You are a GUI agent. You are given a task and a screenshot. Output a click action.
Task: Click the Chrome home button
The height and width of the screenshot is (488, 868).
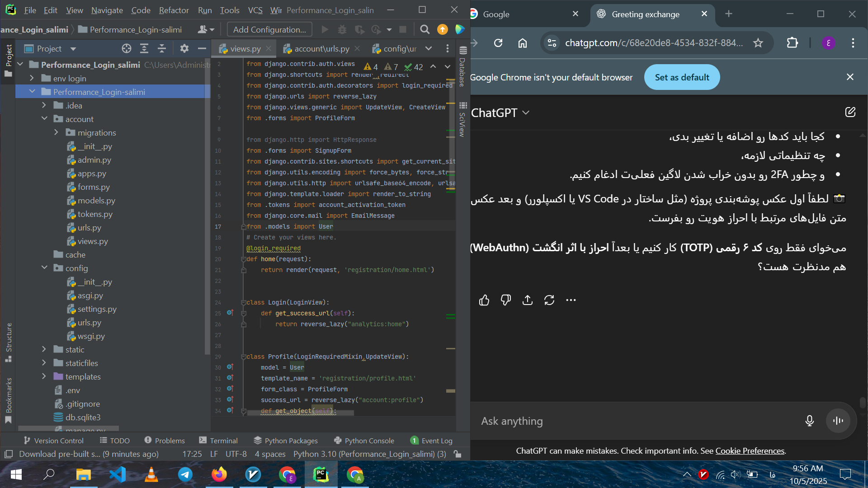click(523, 43)
